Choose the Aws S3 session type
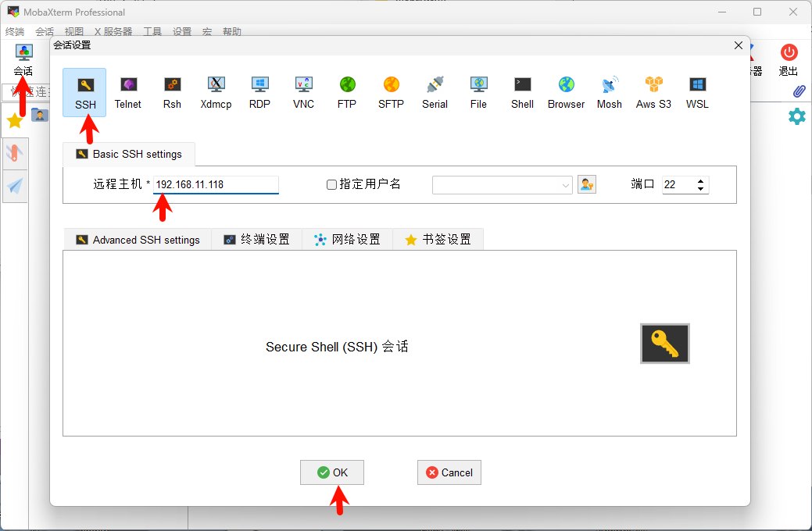The height and width of the screenshot is (531, 812). point(653,93)
